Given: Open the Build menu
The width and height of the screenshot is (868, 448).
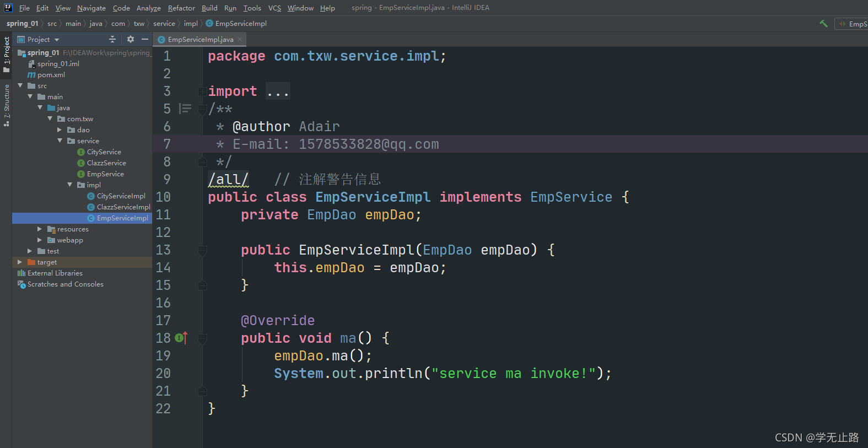Looking at the screenshot, I should tap(209, 8).
